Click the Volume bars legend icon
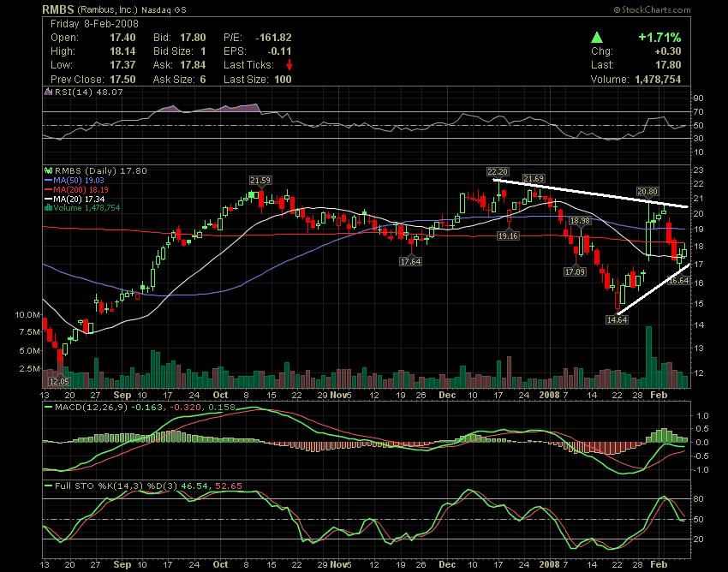 pos(48,207)
